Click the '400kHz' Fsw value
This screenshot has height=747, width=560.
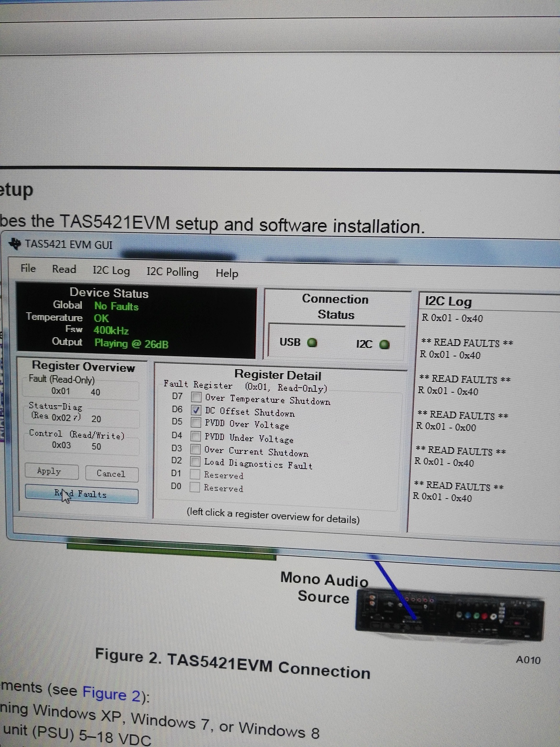point(111,330)
